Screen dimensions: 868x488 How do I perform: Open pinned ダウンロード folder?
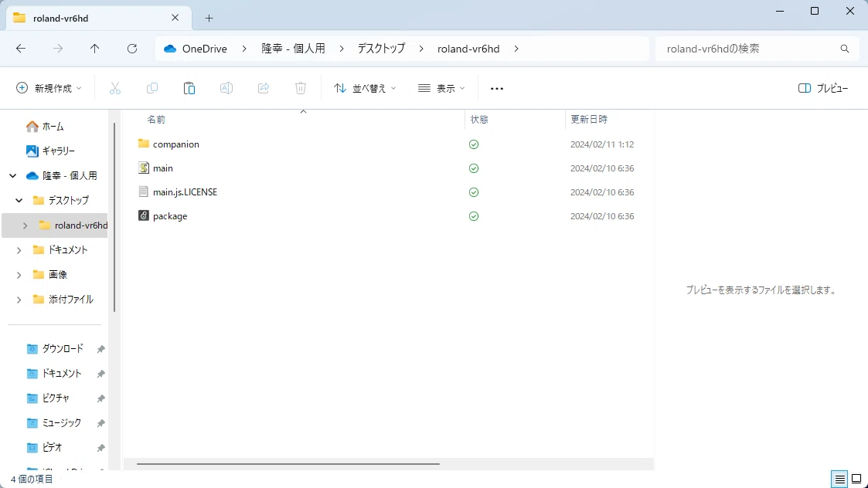click(x=56, y=348)
